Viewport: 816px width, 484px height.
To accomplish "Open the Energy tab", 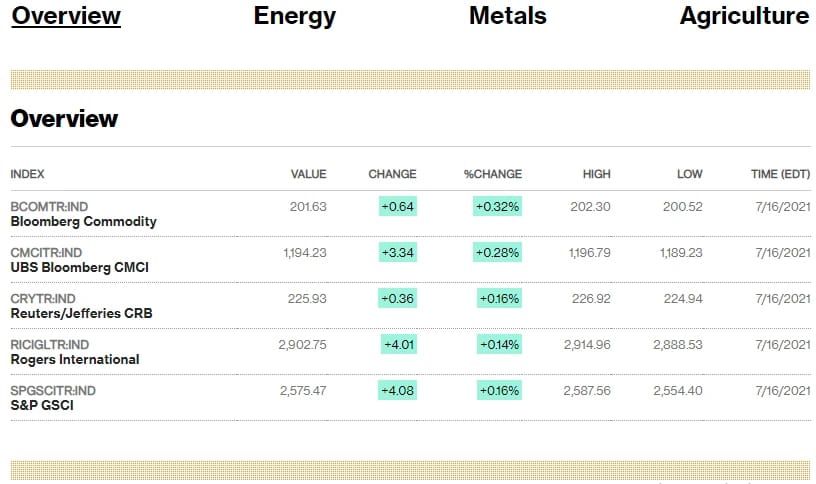I will [295, 16].
